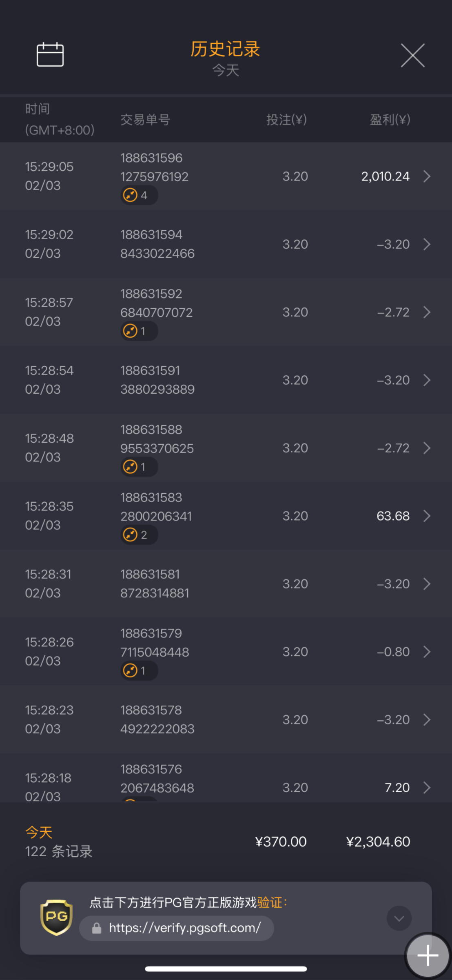Viewport: 452px width, 980px height.
Task: Collapse the PG verification banner chevron
Action: point(399,918)
